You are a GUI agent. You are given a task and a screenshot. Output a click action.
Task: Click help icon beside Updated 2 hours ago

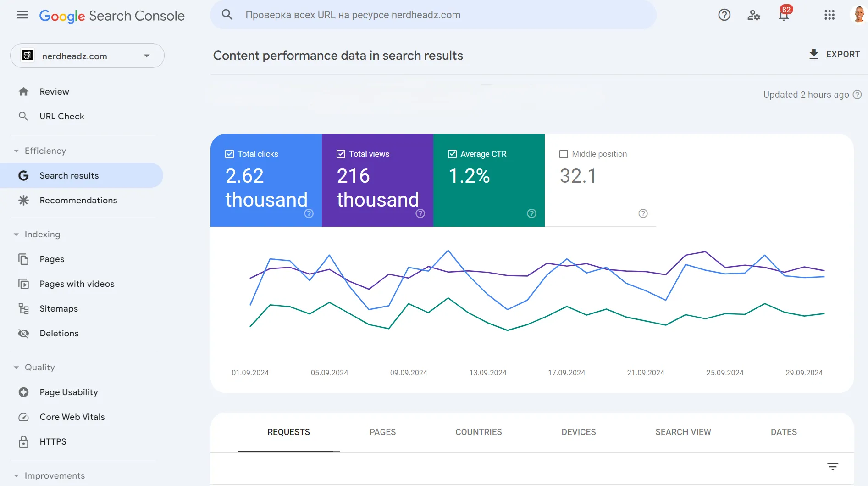click(x=857, y=95)
